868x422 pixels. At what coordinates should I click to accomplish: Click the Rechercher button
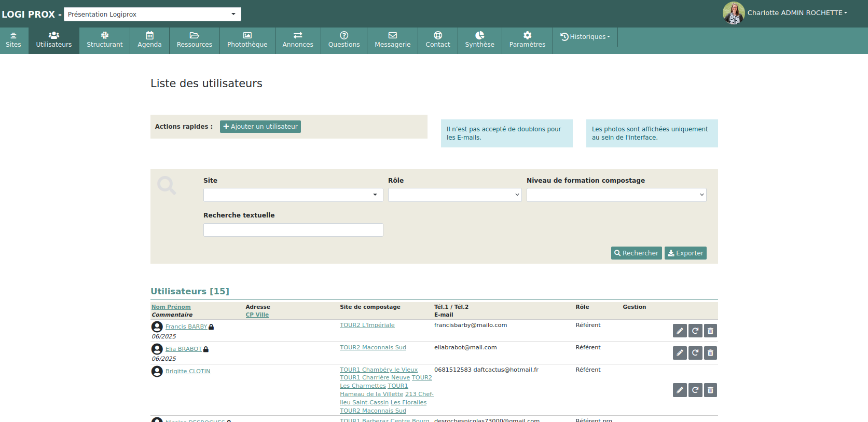tap(637, 253)
